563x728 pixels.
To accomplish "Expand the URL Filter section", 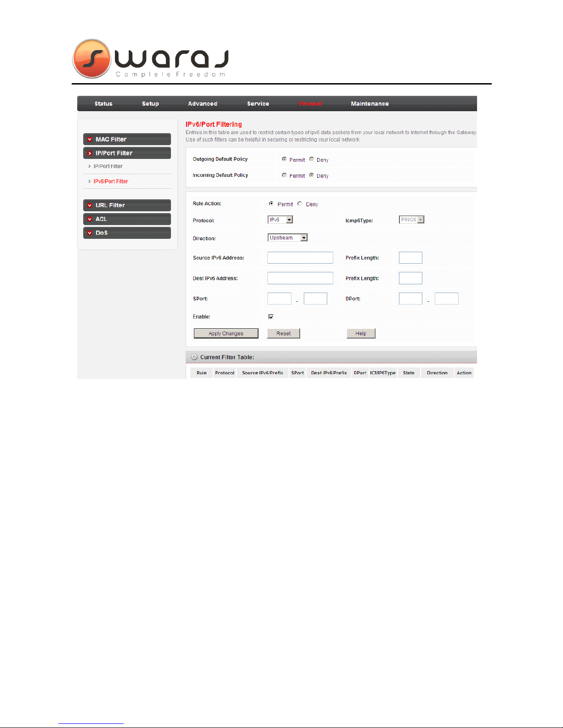I will pyautogui.click(x=127, y=205).
